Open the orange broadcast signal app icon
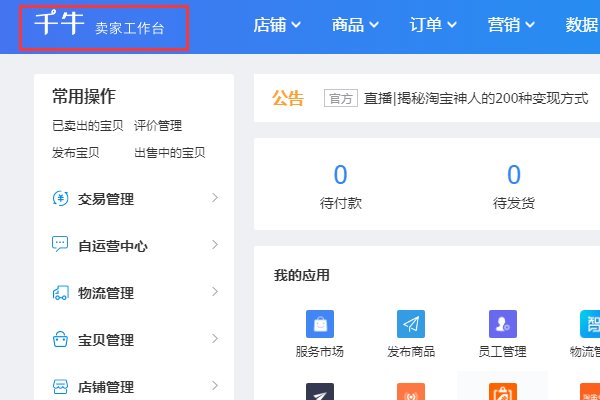Image resolution: width=600 pixels, height=400 pixels. [x=411, y=392]
